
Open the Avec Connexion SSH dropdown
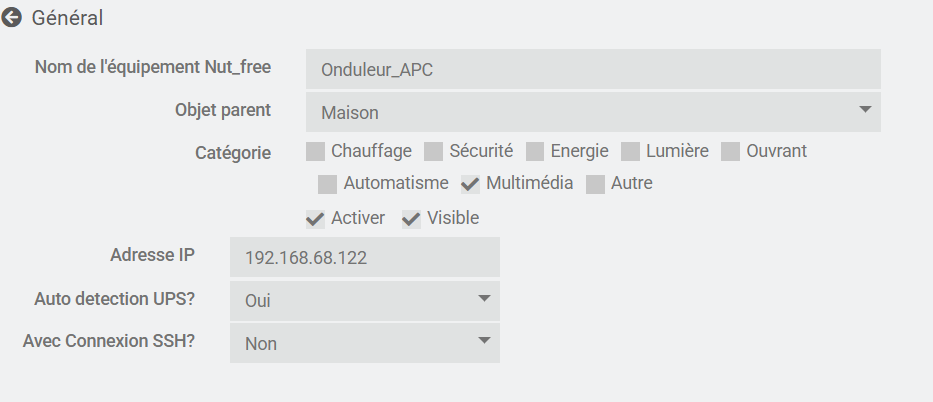tap(365, 343)
